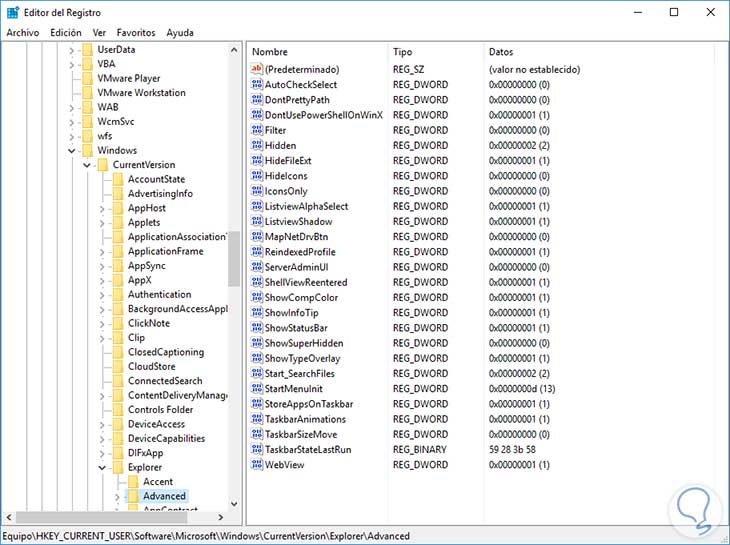Collapse the CurrentVersion key
The image size is (730, 545).
tap(87, 165)
